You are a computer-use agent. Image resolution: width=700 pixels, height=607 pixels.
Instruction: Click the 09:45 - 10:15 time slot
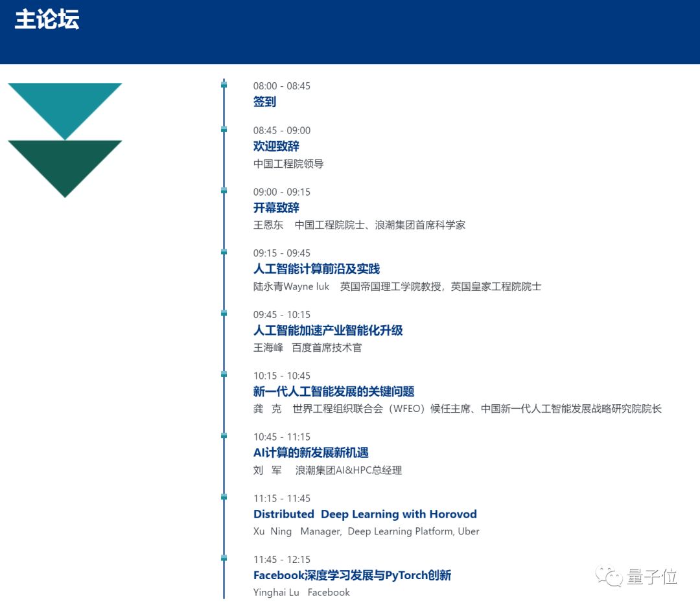coord(282,315)
